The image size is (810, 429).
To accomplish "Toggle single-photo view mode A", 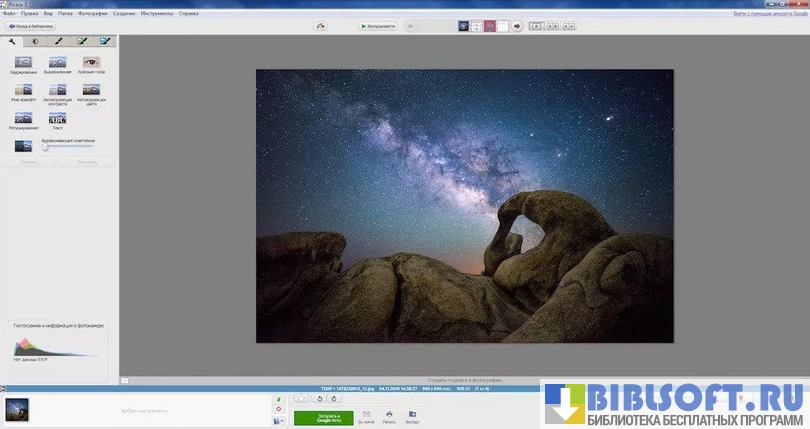I will coord(534,26).
